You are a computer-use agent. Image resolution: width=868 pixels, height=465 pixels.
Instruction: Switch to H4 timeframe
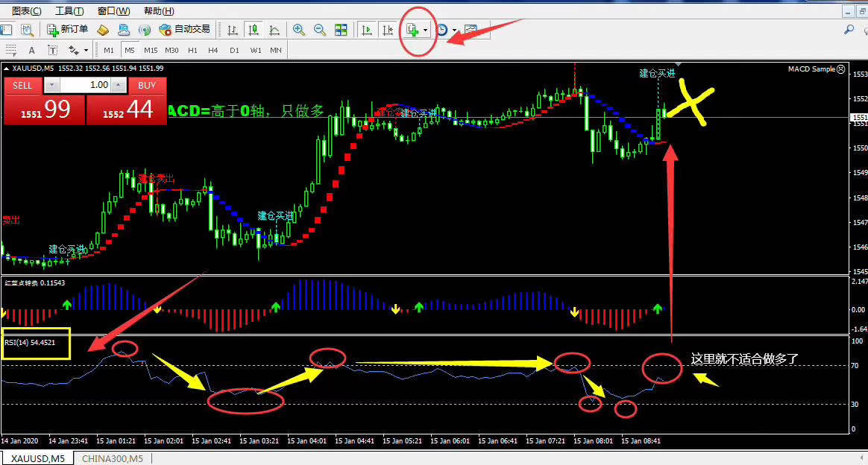[x=213, y=51]
